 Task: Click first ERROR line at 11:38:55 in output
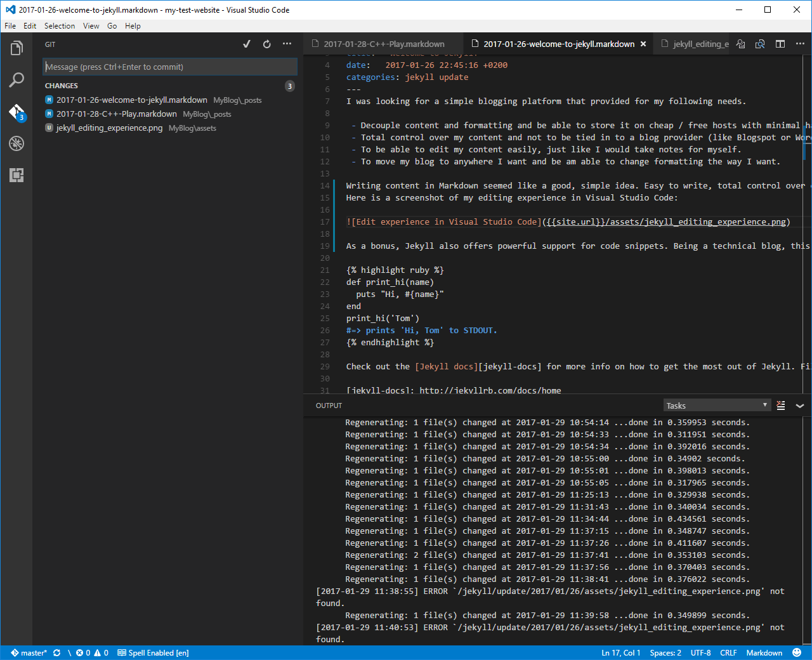coord(550,597)
